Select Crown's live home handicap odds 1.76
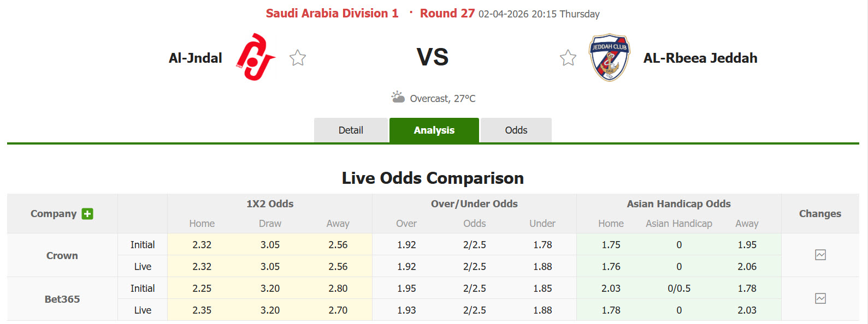868x324 pixels. 610,266
